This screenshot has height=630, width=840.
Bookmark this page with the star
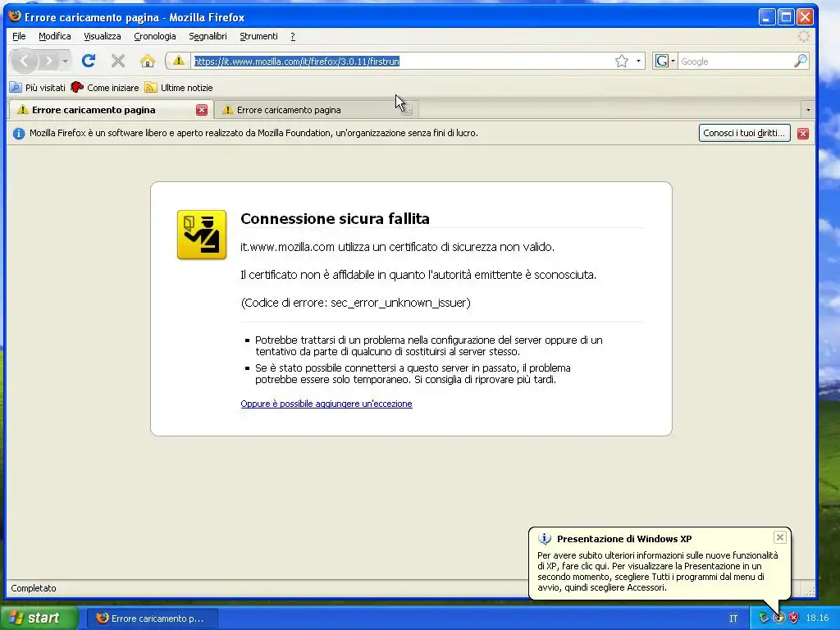(x=622, y=61)
